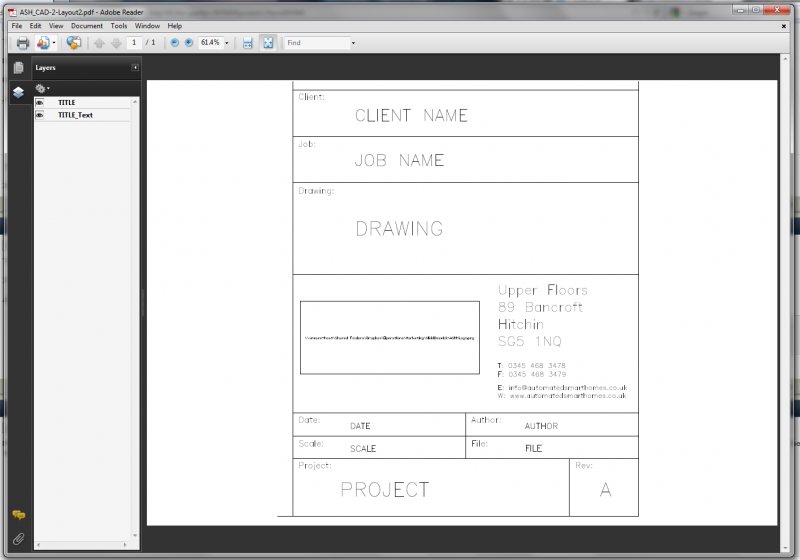Viewport: 800px width, 560px height.
Task: Open the Layers options gear menu
Action: point(42,88)
